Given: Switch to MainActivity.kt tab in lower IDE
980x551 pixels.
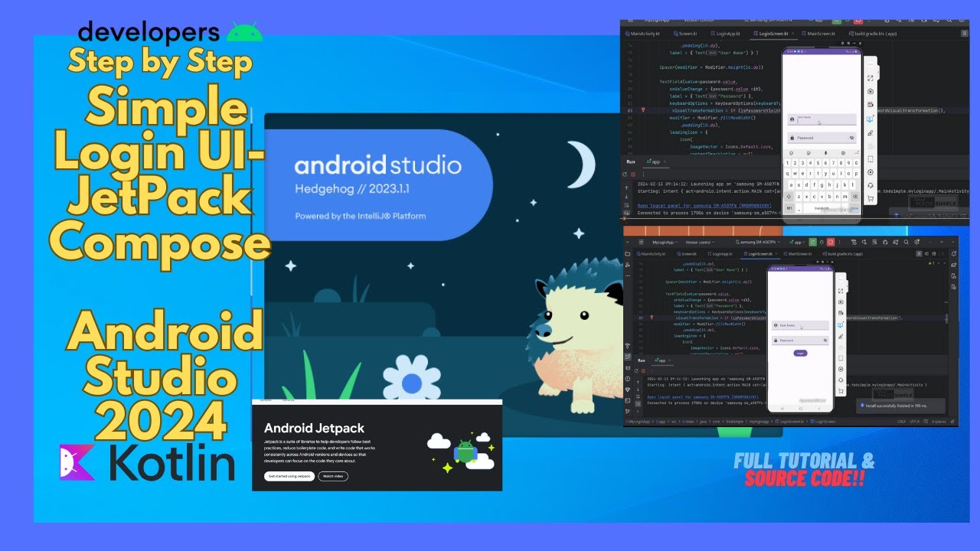Looking at the screenshot, I should pos(651,254).
